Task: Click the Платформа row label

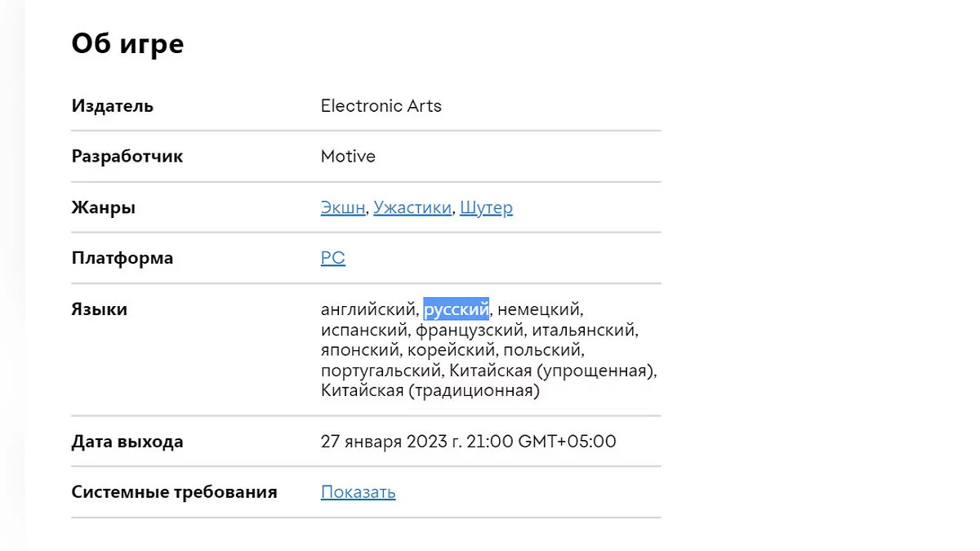Action: point(122,259)
